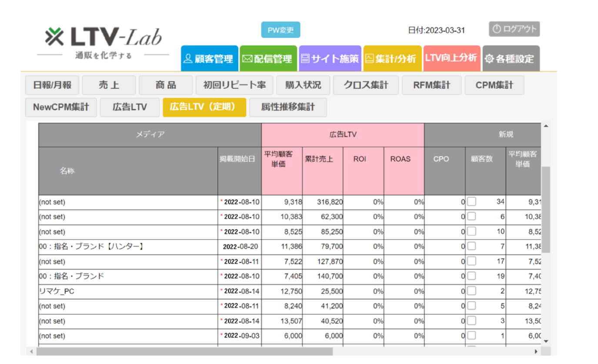
Task: Open the クロス集計 report
Action: click(x=366, y=85)
